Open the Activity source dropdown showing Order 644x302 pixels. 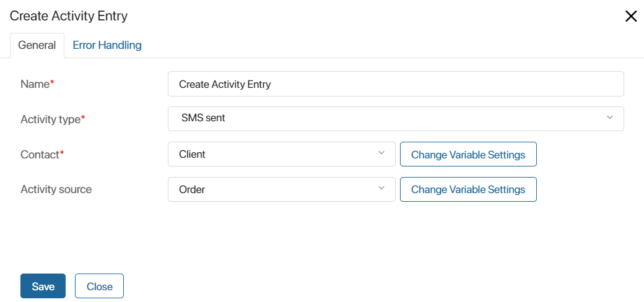tap(282, 189)
